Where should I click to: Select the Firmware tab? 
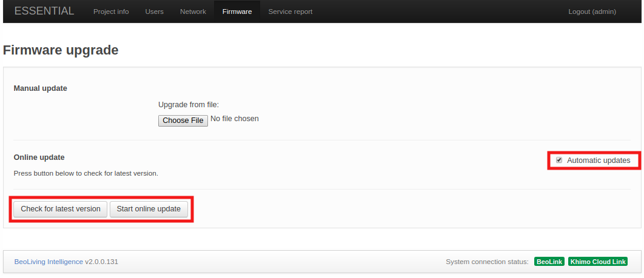[237, 12]
